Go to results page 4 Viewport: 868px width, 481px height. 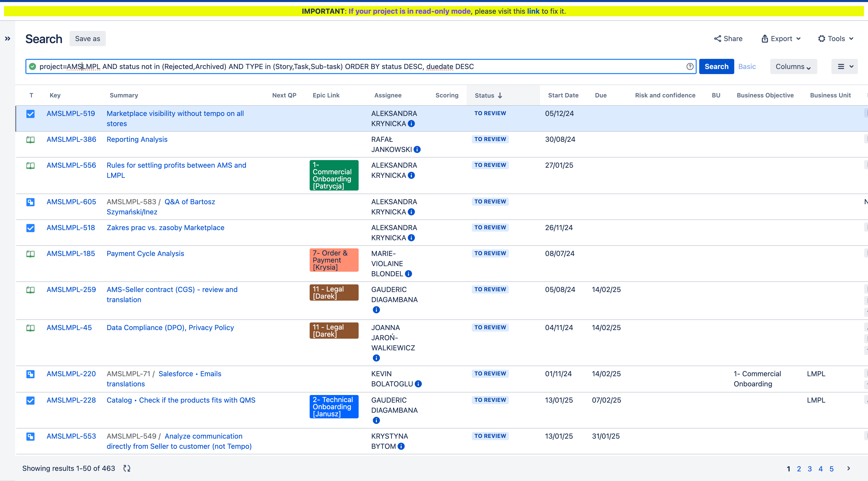(821, 469)
